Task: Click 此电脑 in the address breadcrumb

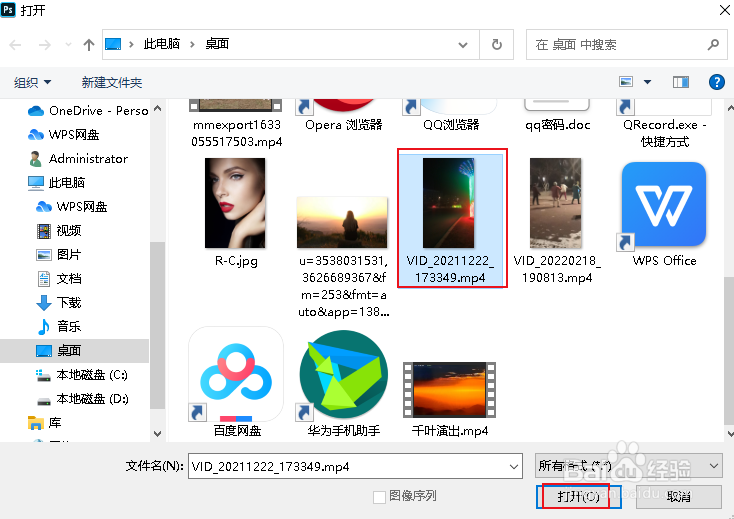Action: click(x=161, y=44)
